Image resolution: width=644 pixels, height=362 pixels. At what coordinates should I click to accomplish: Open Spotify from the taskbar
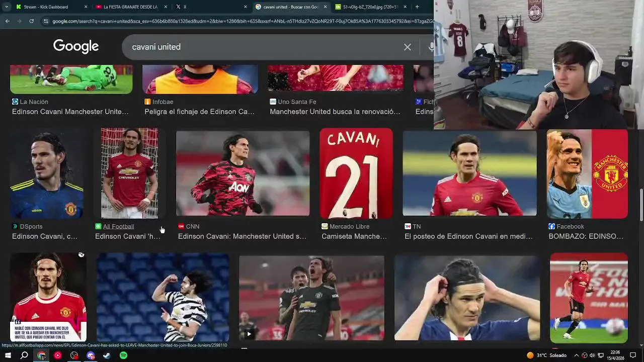click(x=123, y=355)
